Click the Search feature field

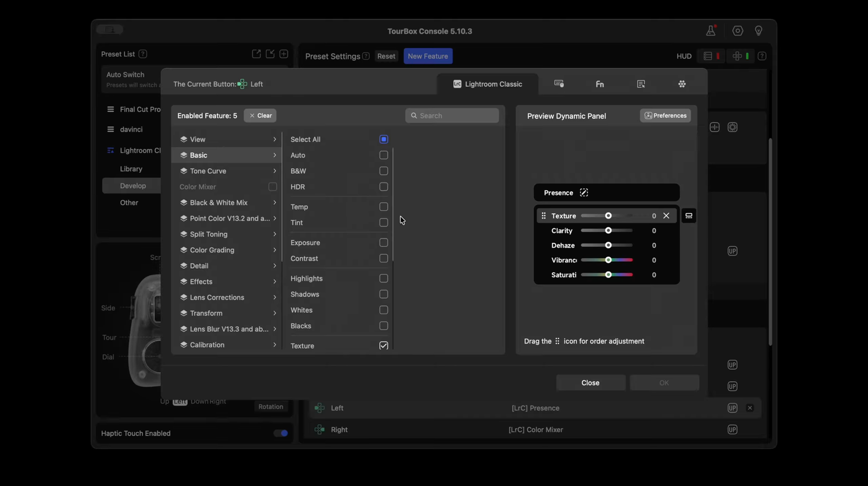(452, 115)
